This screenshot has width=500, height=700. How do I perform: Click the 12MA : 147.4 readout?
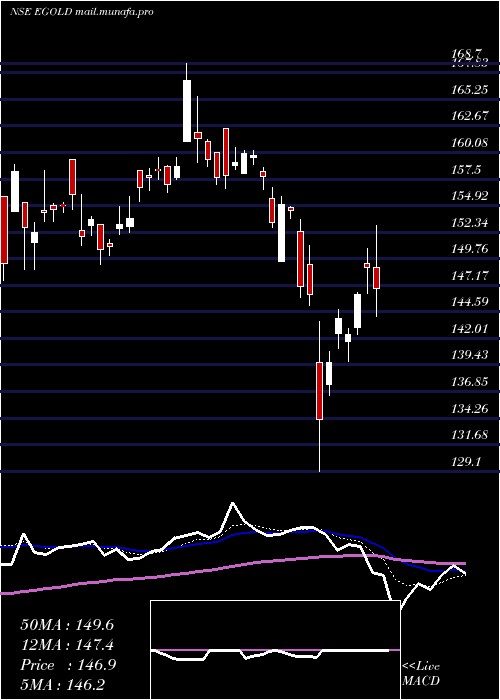tap(67, 645)
